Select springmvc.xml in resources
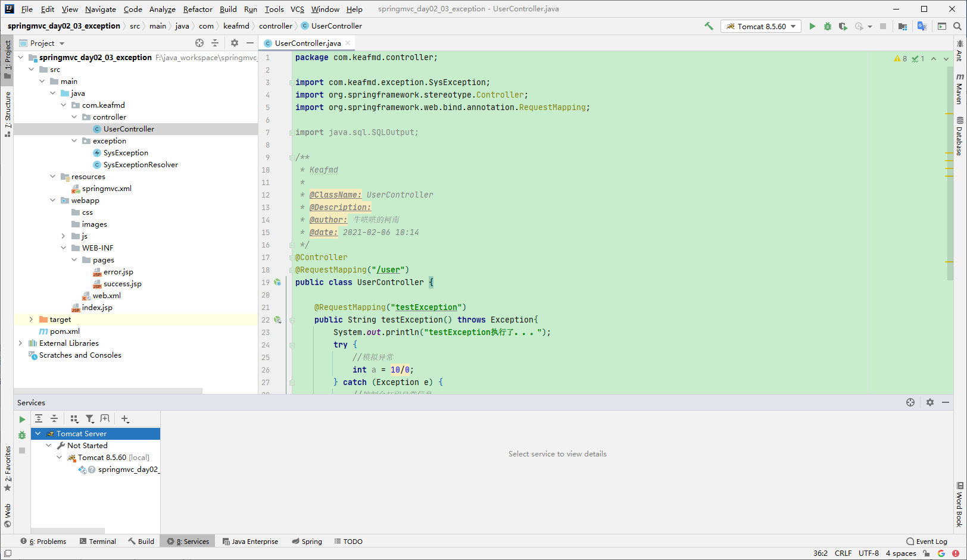The image size is (967, 560). 107,189
